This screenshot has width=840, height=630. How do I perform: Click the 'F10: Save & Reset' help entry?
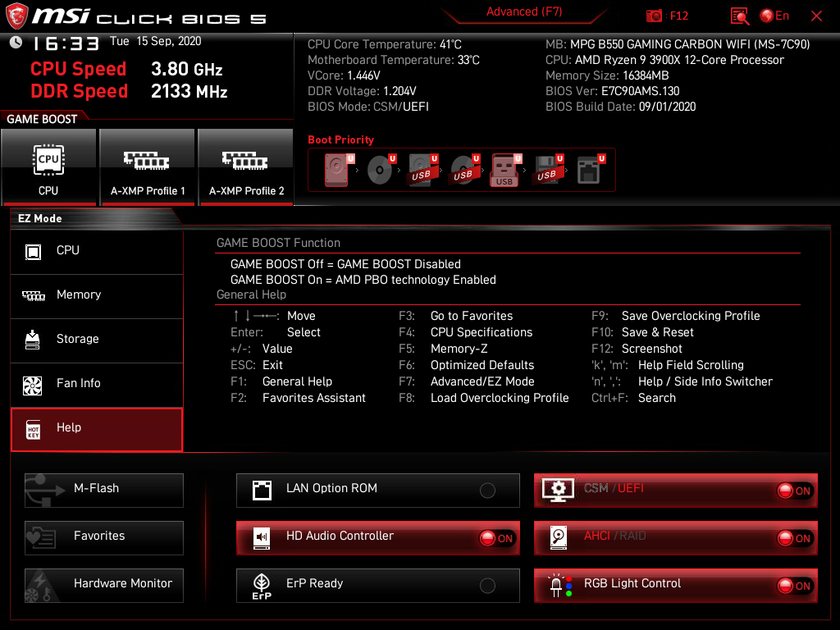coord(642,333)
